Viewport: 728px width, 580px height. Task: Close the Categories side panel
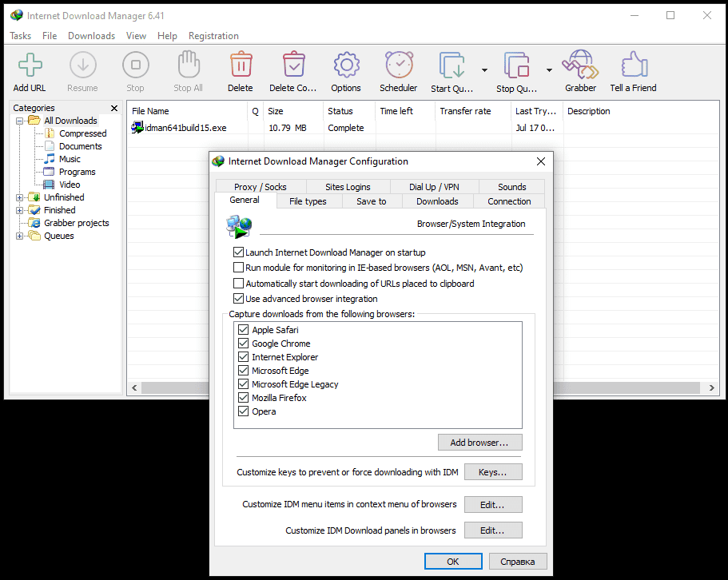coord(114,108)
